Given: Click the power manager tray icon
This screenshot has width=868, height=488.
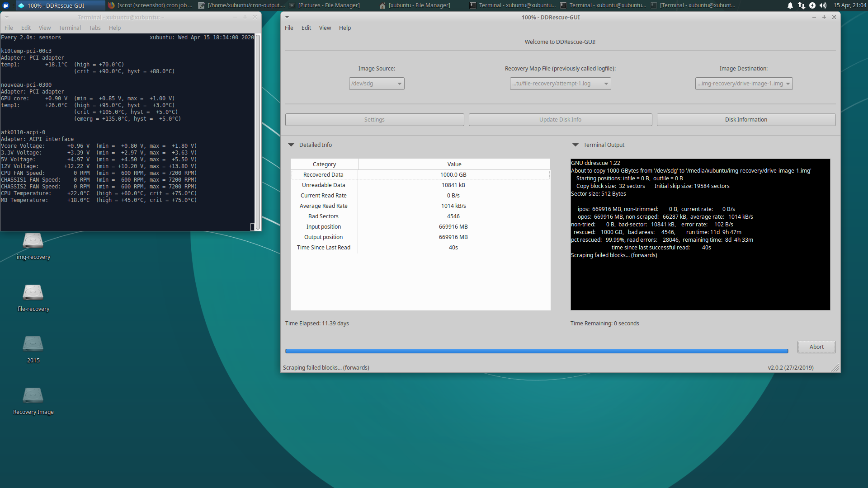Looking at the screenshot, I should (812, 5).
